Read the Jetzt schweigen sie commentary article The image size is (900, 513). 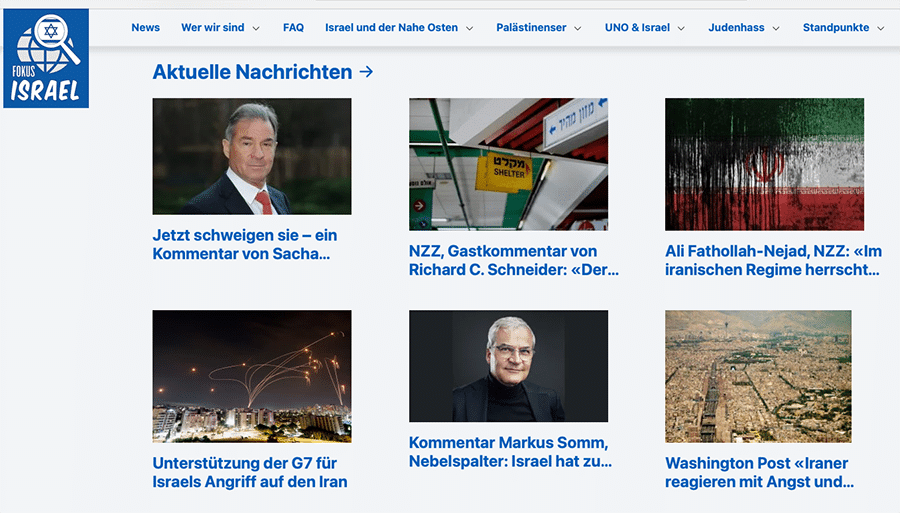[x=245, y=244]
